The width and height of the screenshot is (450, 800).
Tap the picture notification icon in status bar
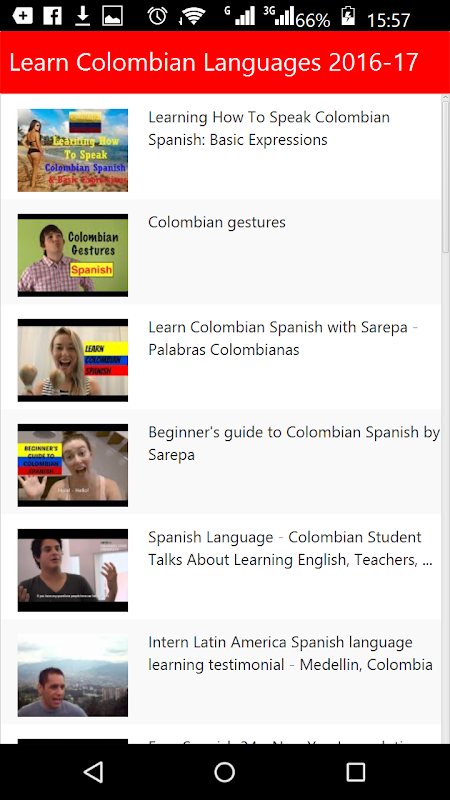(x=112, y=16)
